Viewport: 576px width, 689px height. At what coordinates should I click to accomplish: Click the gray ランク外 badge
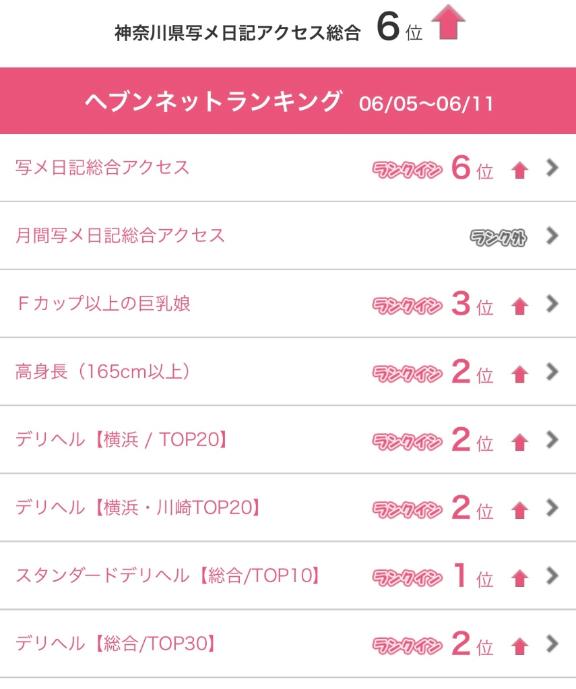(x=499, y=238)
